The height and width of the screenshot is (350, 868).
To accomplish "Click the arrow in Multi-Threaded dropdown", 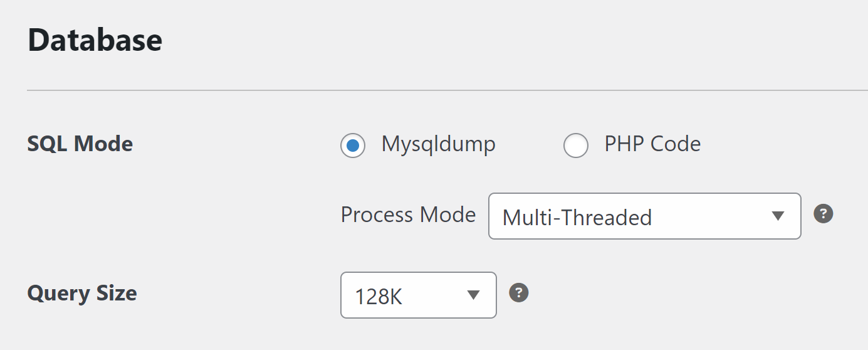I will point(778,216).
